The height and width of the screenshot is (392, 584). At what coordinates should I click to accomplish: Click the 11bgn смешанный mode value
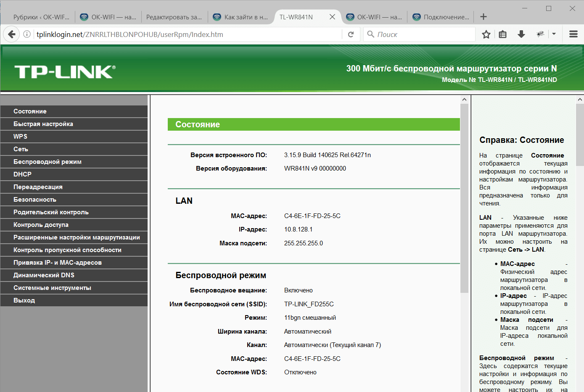click(x=310, y=318)
